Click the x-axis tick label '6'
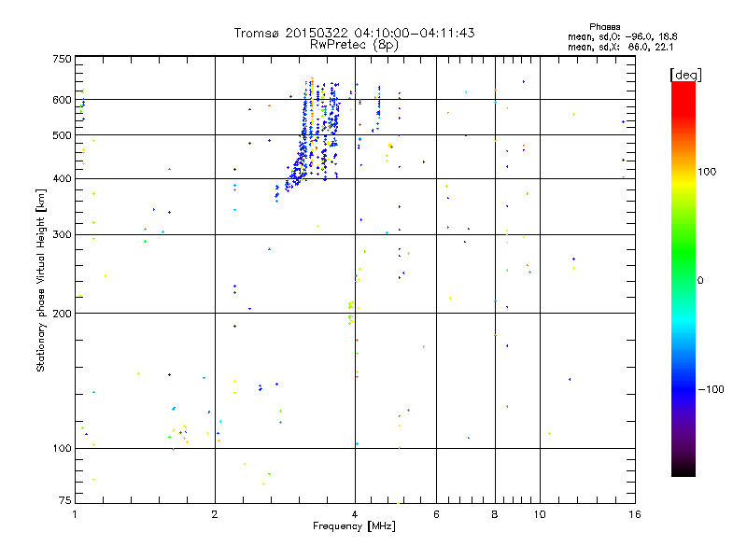This screenshot has width=747, height=560. coord(436,514)
